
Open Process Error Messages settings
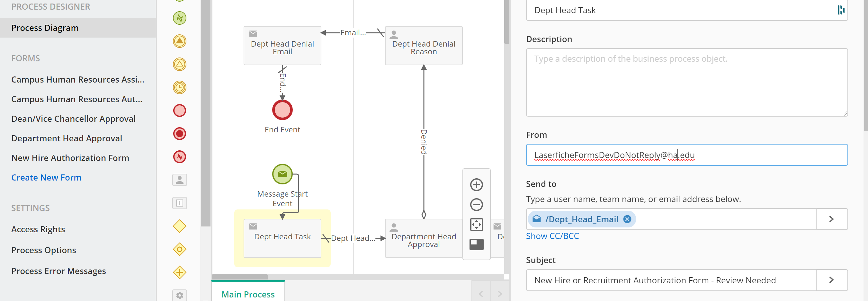[58, 271]
